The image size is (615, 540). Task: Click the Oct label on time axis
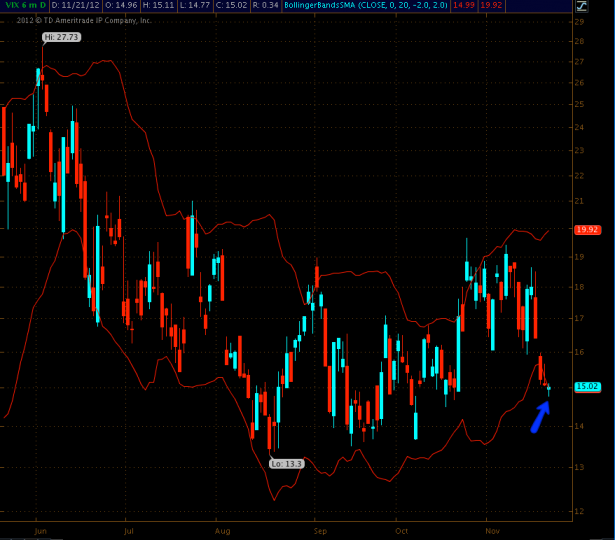pos(402,533)
